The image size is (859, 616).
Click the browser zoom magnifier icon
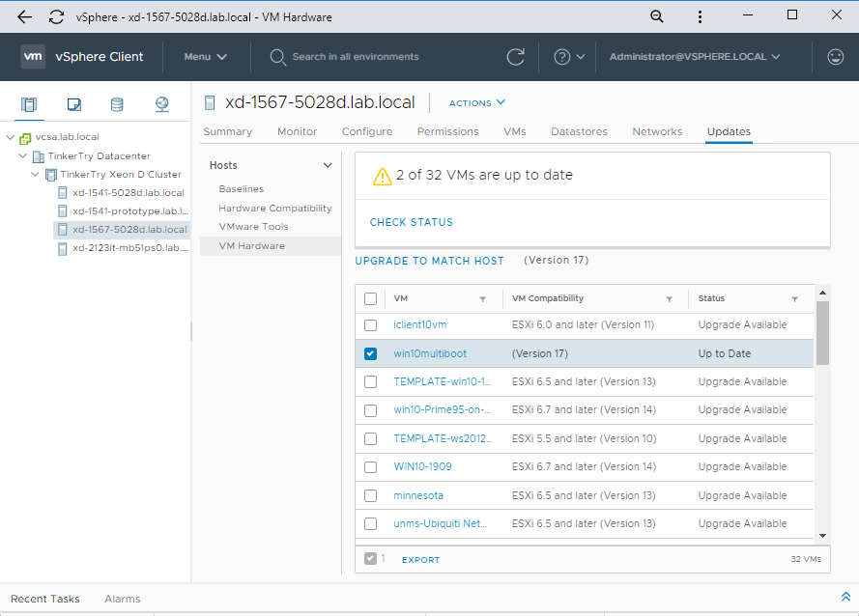tap(656, 16)
